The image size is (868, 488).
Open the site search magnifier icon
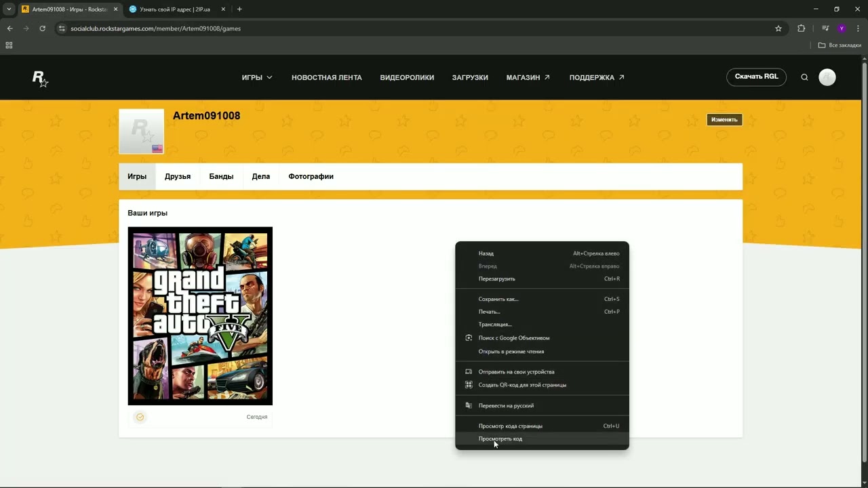[804, 77]
